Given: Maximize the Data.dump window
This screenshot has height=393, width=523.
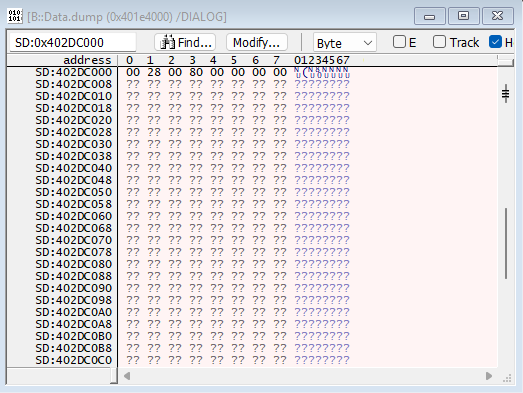Looking at the screenshot, I should point(463,16).
